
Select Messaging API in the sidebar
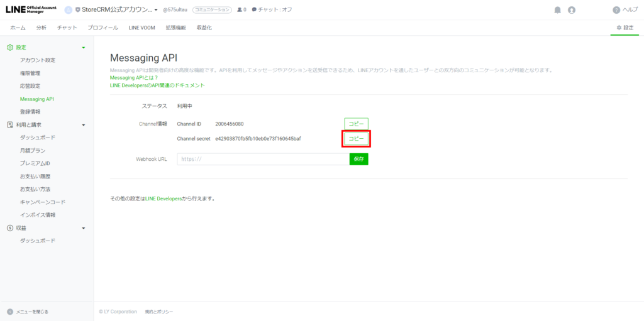pos(37,99)
